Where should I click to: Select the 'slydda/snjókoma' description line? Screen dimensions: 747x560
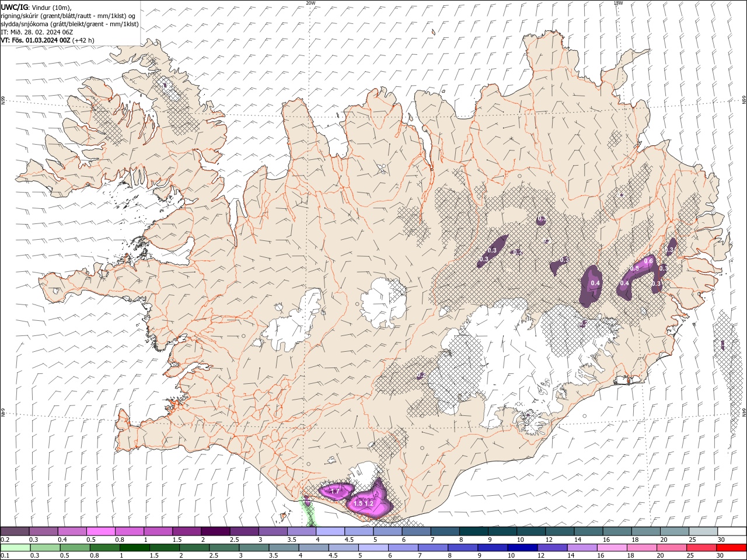click(x=69, y=24)
